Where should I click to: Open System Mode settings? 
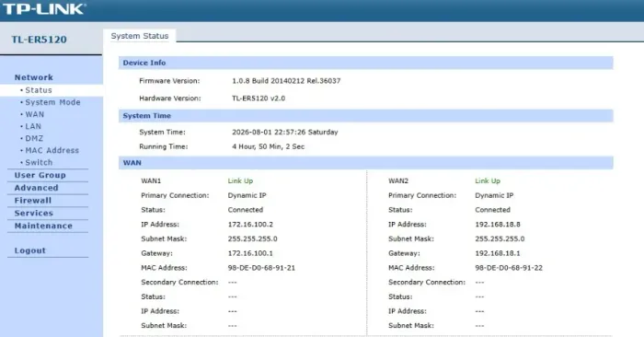point(52,102)
